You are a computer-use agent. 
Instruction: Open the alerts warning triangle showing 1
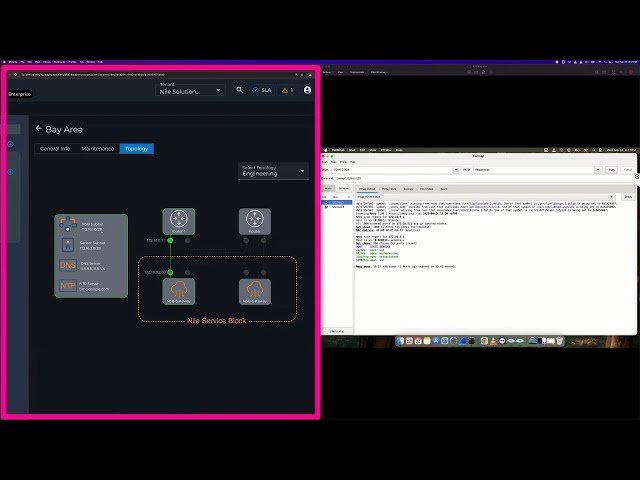287,90
